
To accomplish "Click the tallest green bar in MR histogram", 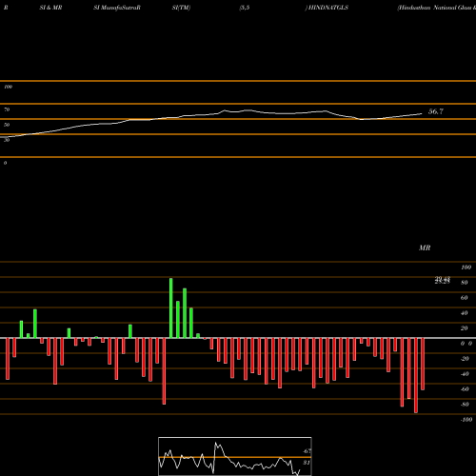I will [x=171, y=308].
